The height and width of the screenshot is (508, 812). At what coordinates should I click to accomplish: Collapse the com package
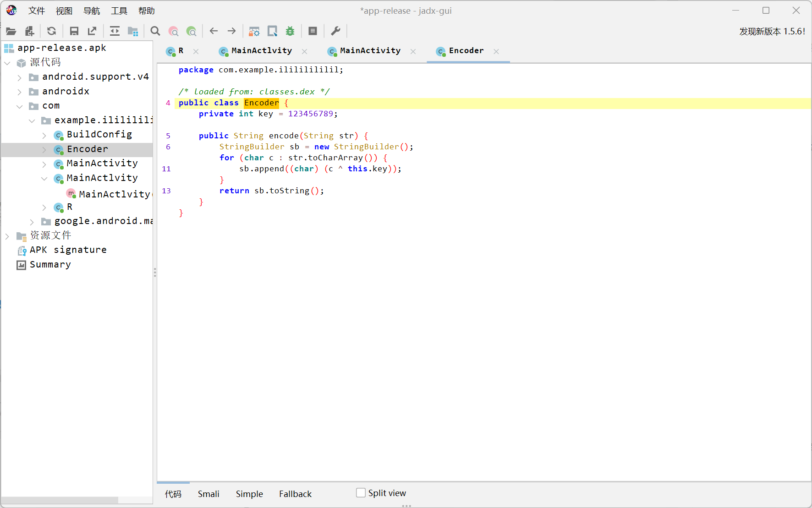click(19, 106)
